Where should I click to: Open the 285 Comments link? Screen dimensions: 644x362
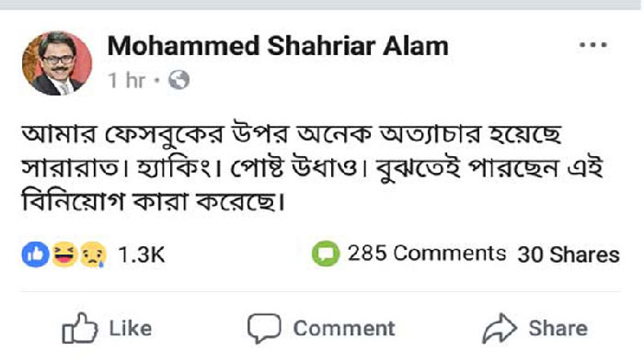tap(427, 254)
